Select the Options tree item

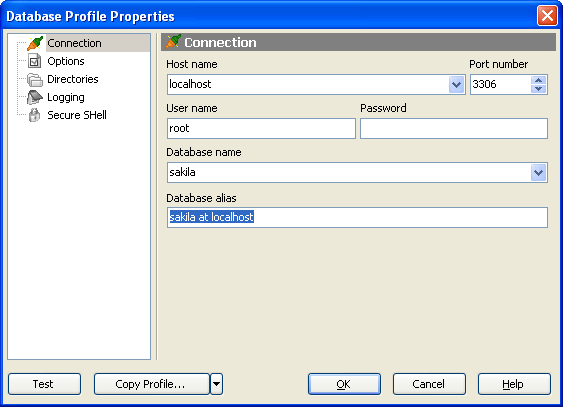point(66,61)
